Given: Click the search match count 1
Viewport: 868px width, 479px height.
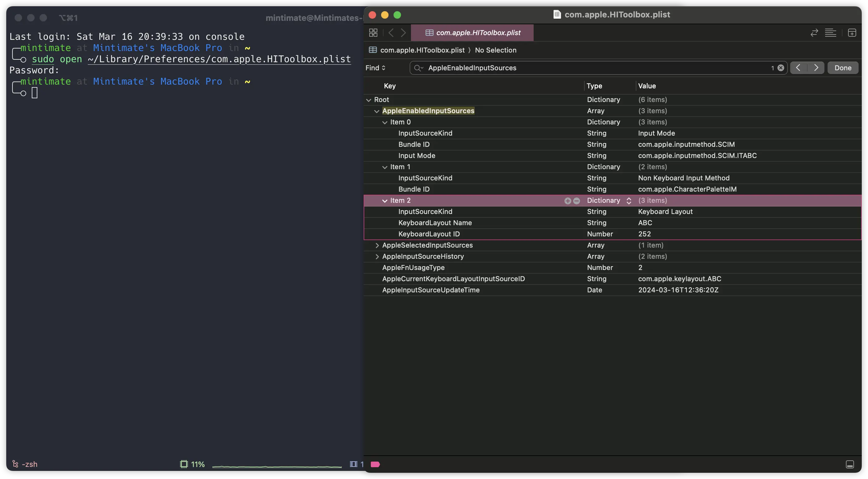Looking at the screenshot, I should tap(772, 68).
